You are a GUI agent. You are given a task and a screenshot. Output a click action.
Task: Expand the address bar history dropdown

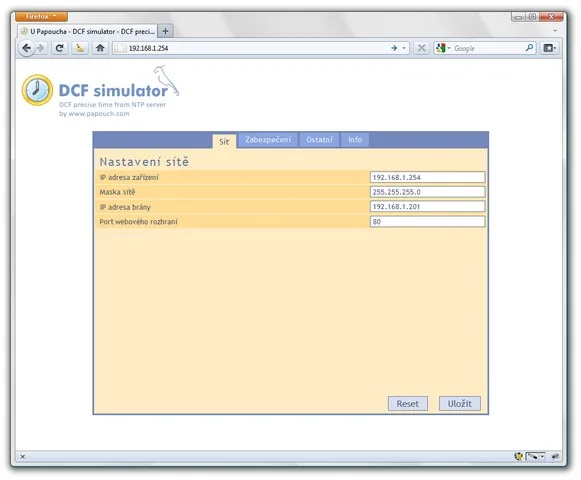[404, 48]
